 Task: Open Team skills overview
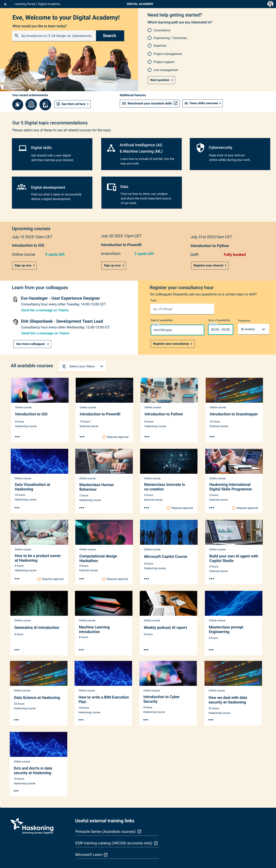pyautogui.click(x=202, y=103)
